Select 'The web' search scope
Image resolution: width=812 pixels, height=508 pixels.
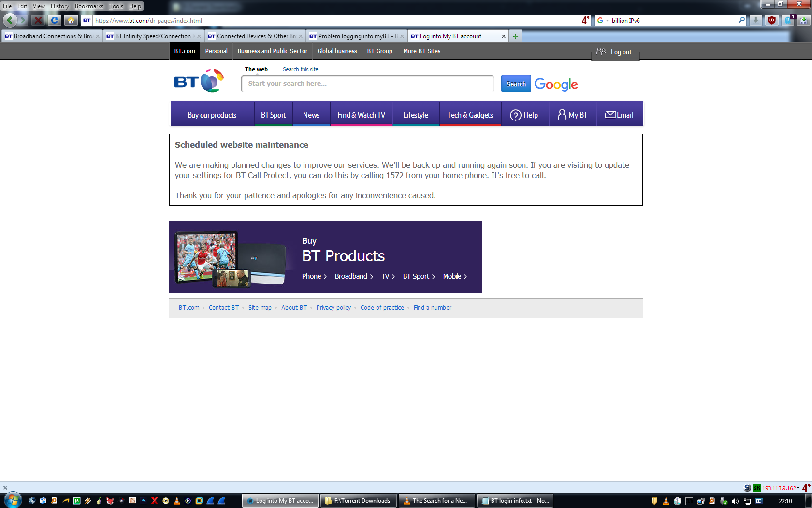(x=256, y=69)
